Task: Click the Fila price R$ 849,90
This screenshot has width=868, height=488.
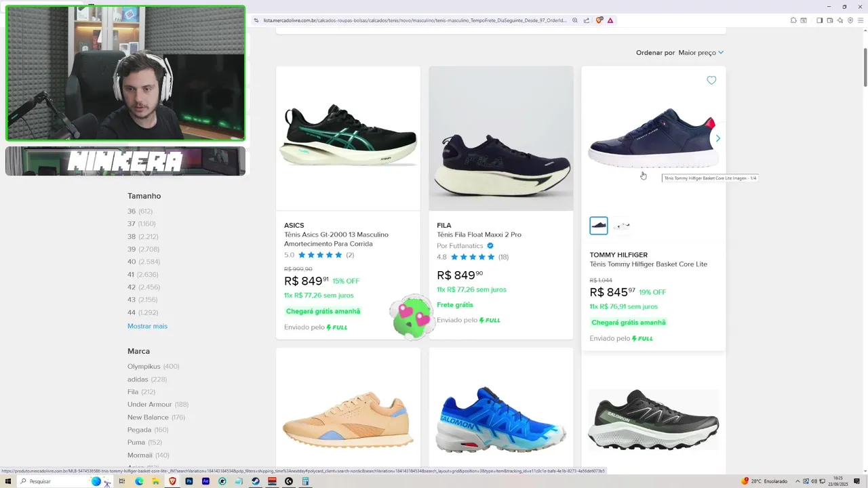Action: pos(460,275)
